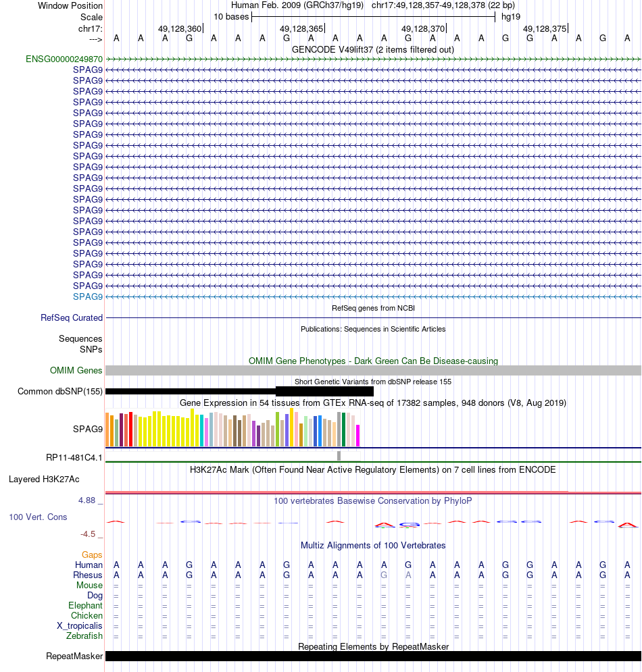Click the chr17: ruler label

(x=91, y=29)
